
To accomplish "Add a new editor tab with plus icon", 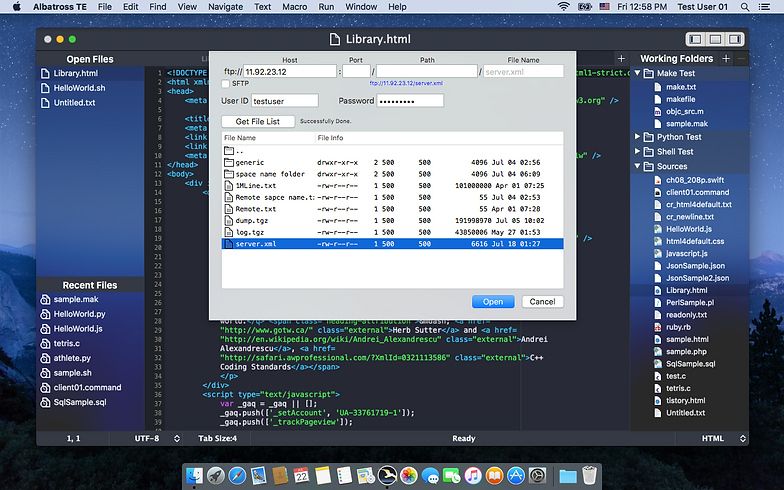I will (621, 58).
